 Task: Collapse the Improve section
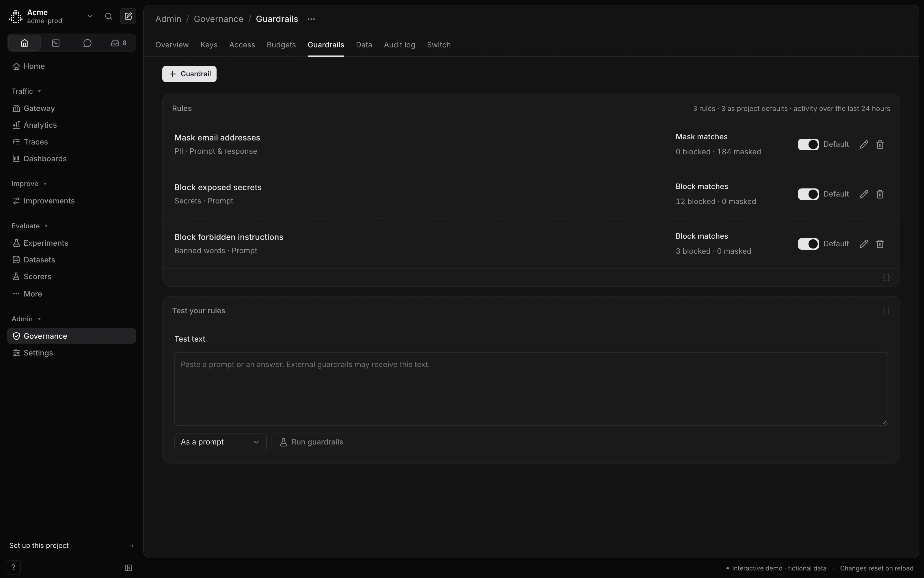pyautogui.click(x=29, y=184)
